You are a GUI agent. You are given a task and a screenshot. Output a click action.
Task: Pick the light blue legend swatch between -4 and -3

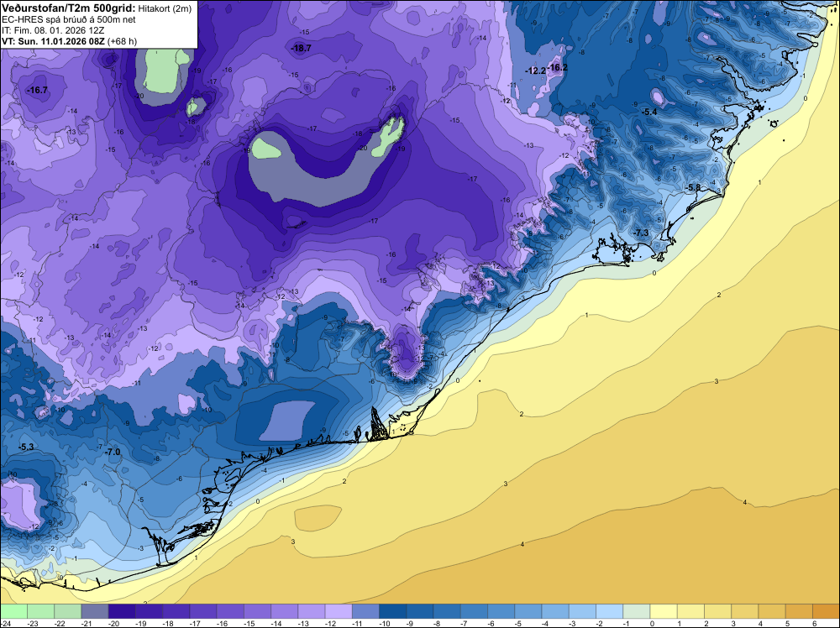[555, 611]
